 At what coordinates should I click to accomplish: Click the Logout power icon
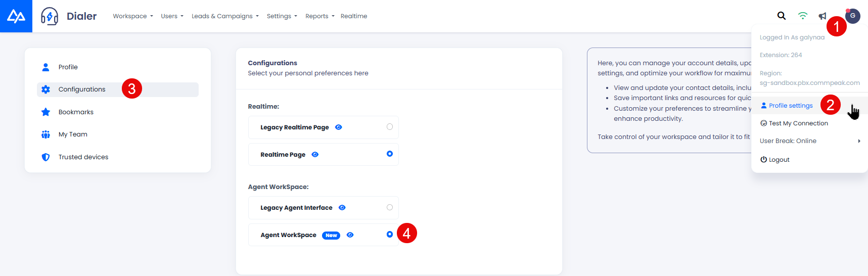point(763,159)
